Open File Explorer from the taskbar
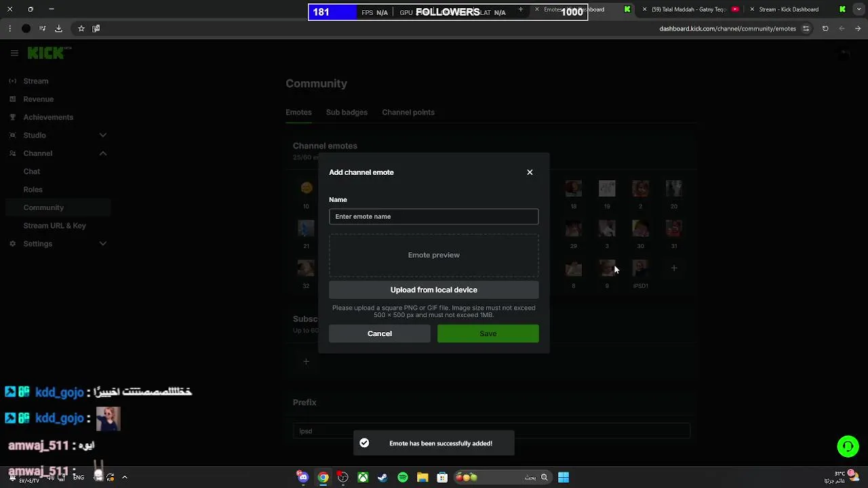The image size is (868, 488). pyautogui.click(x=422, y=477)
